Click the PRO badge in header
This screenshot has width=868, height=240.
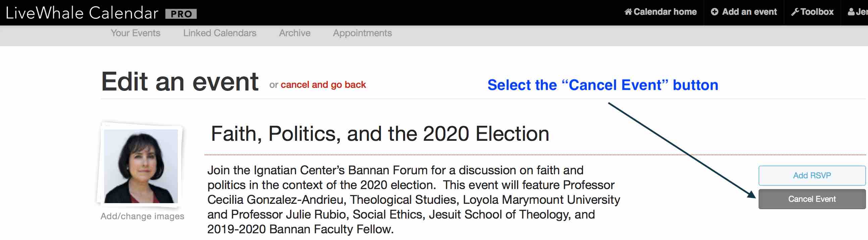click(x=181, y=14)
